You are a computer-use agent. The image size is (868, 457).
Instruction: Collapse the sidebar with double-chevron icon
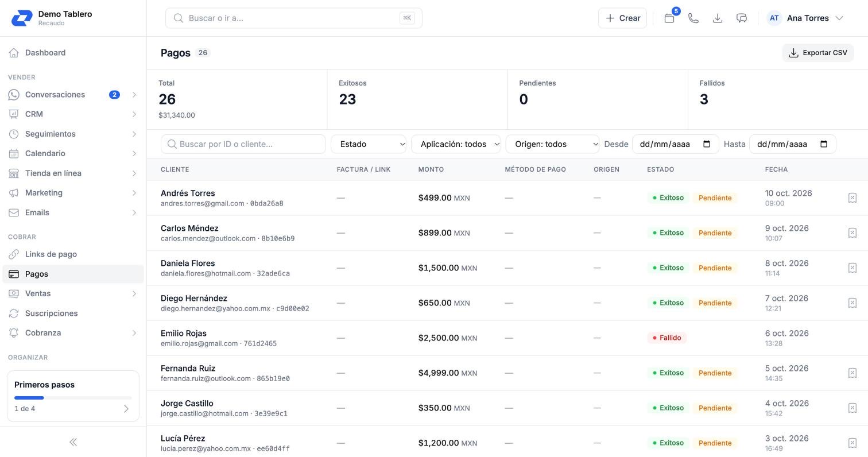tap(73, 442)
